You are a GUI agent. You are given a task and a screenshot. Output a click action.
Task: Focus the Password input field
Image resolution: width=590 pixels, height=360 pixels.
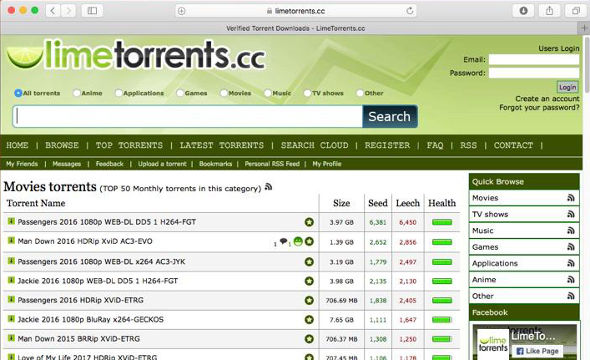pyautogui.click(x=534, y=73)
